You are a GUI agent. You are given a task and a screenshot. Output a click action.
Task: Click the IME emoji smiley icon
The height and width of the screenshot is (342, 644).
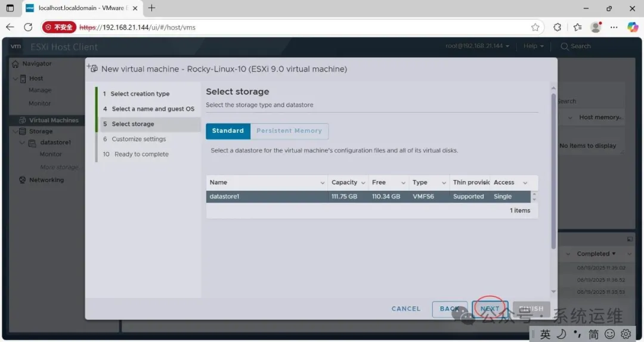[x=610, y=334]
